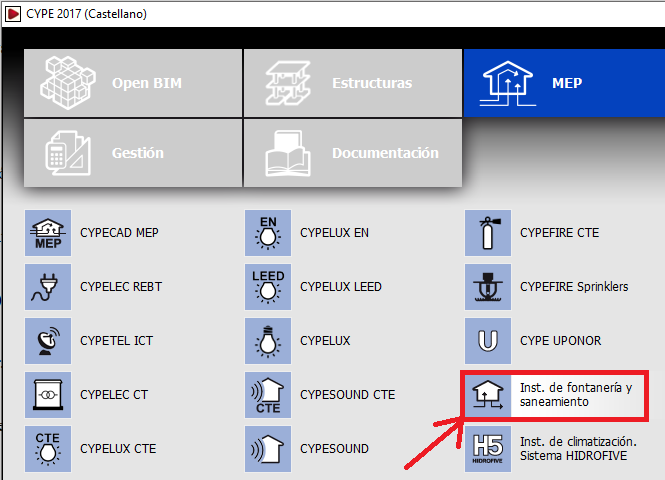Click the CYPE red logo in title bar
Viewport: 665px width, 480px height.
[13, 14]
